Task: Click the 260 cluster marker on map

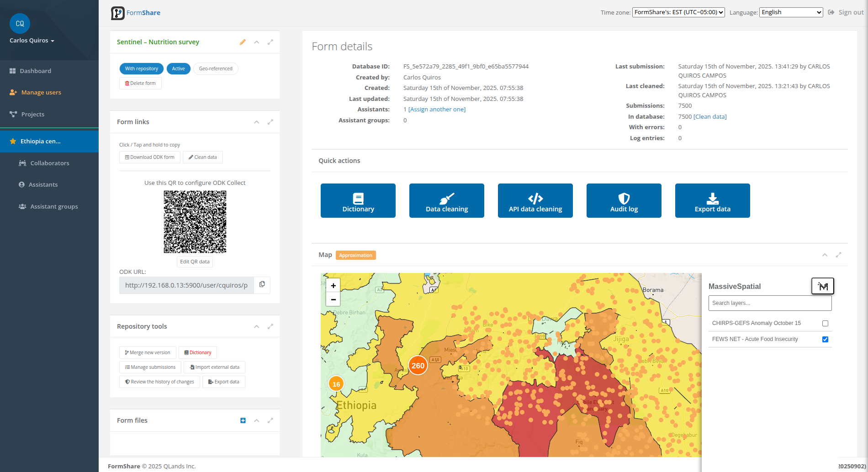Action: click(x=418, y=366)
